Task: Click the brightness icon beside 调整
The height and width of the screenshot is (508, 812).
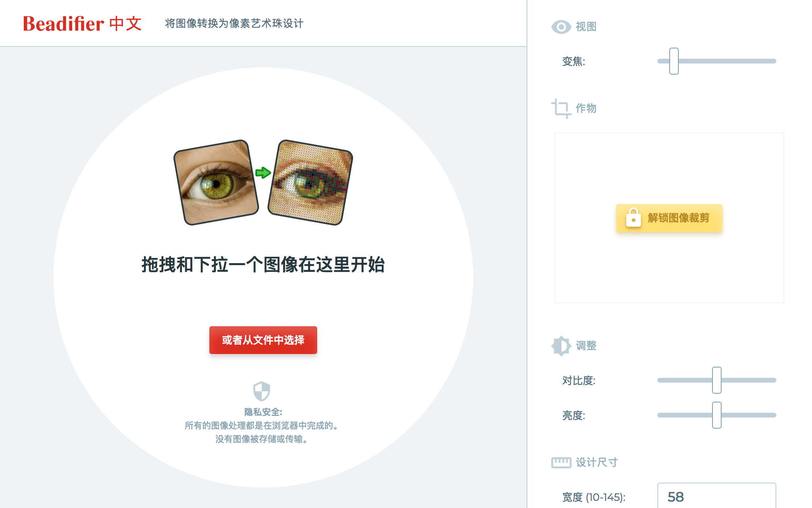Action: pyautogui.click(x=561, y=346)
